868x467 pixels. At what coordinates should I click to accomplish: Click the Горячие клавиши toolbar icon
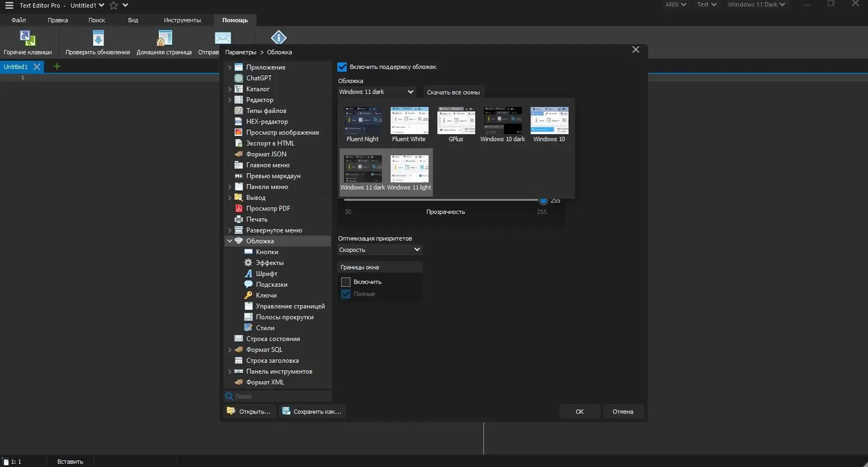(28, 39)
